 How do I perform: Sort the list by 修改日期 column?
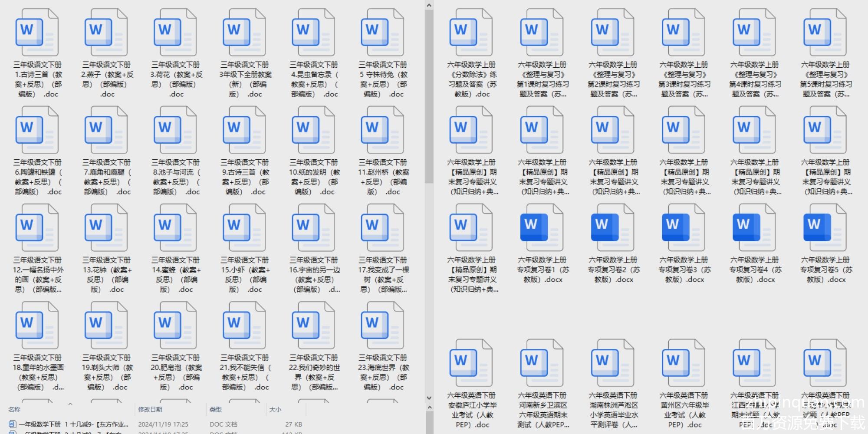click(x=150, y=409)
